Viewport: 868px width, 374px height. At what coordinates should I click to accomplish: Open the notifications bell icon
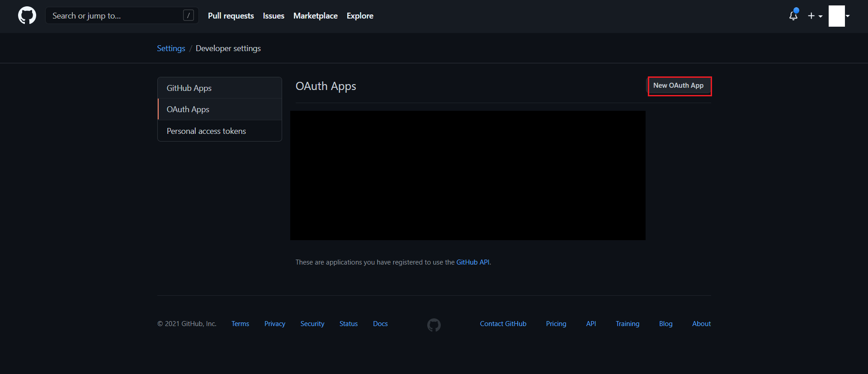(x=793, y=15)
